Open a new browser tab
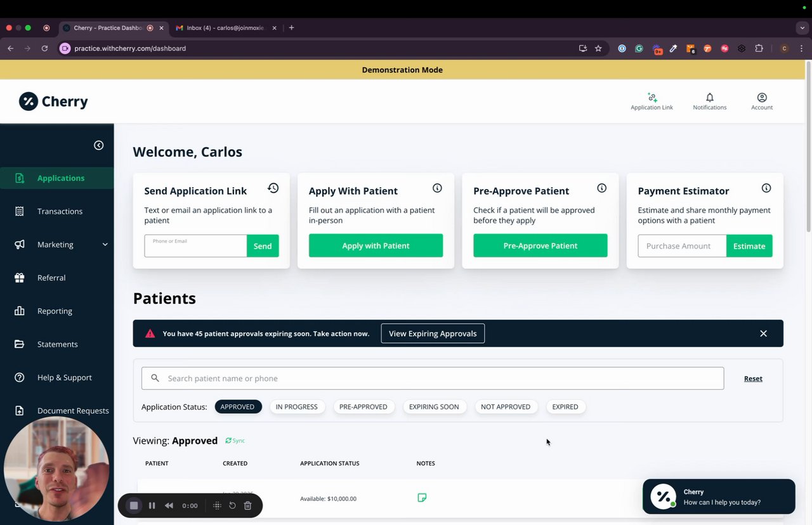Viewport: 812px width, 525px height. (291, 28)
